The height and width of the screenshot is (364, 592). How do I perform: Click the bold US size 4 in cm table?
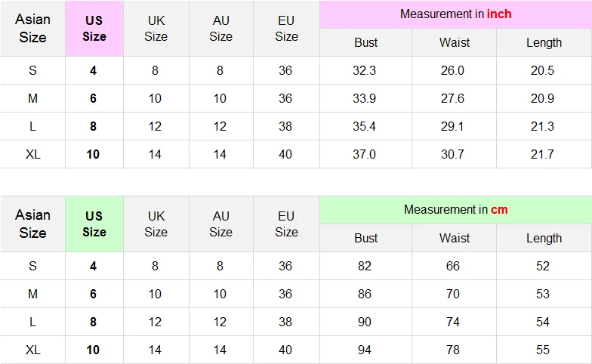click(x=93, y=266)
